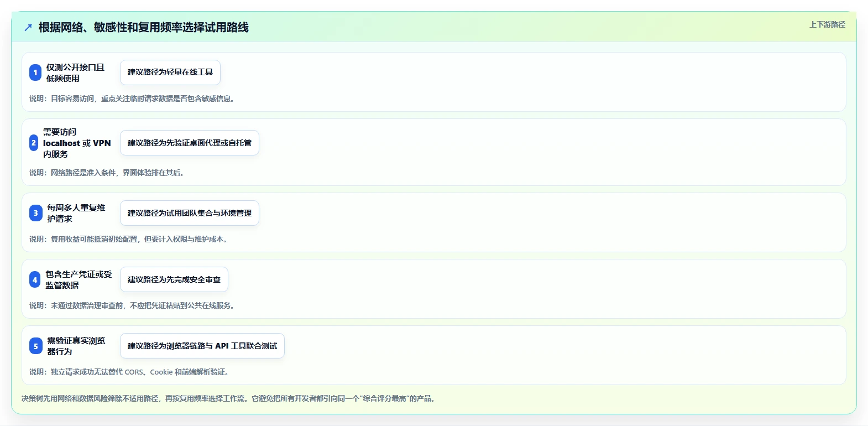
Task: Click the note 说明：目标容易访问，重点关注临时请求数据
Action: pos(133,98)
